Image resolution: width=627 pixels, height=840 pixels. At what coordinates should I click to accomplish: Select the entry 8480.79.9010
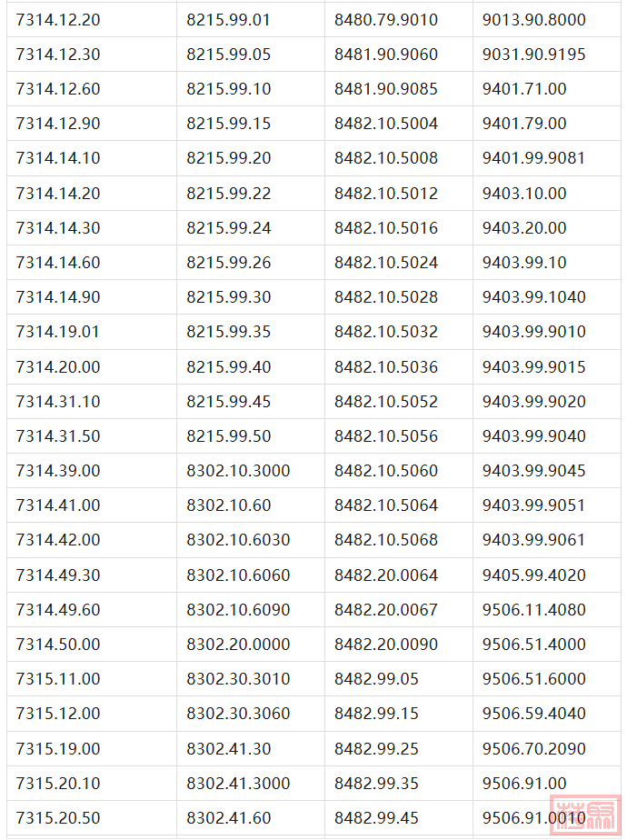pos(385,20)
